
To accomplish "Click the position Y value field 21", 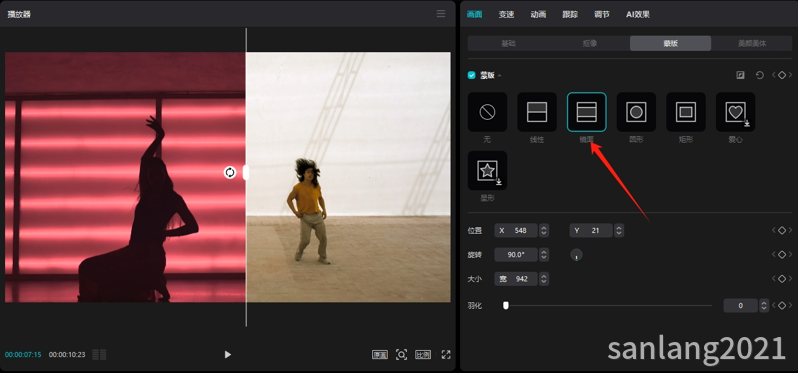I will pyautogui.click(x=591, y=231).
